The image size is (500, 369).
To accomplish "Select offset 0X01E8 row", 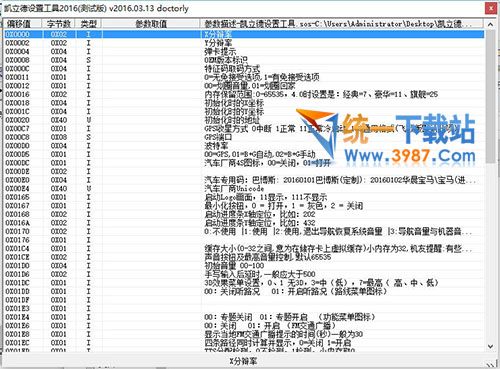I will pyautogui.click(x=244, y=334).
